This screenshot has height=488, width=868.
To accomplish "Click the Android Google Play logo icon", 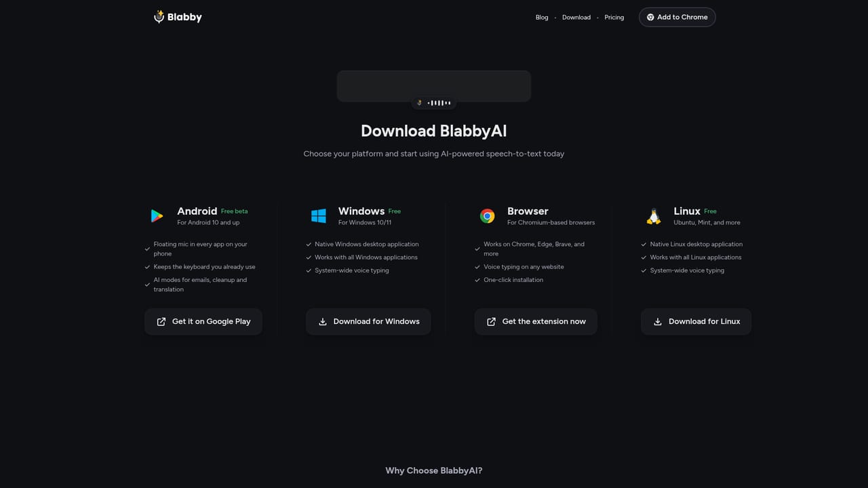I will [157, 216].
